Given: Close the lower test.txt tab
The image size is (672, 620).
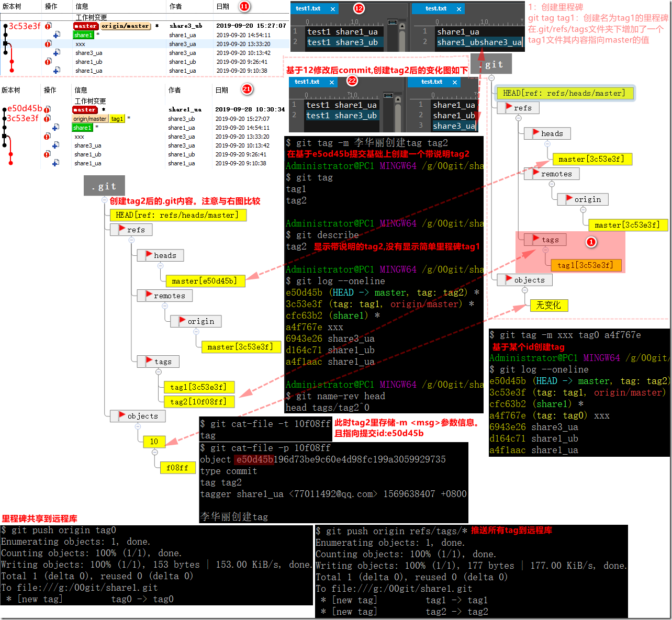Looking at the screenshot, I should point(455,82).
